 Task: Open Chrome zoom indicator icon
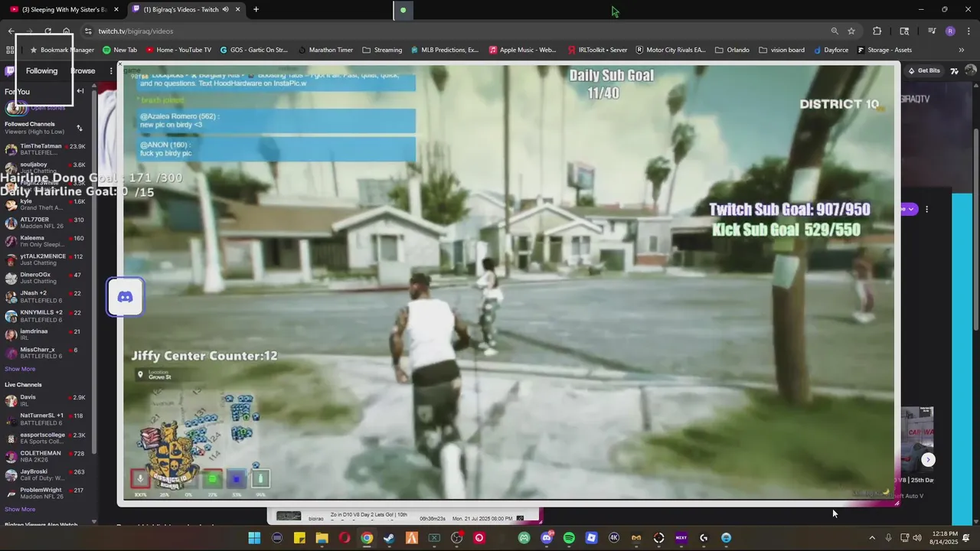[x=835, y=31]
